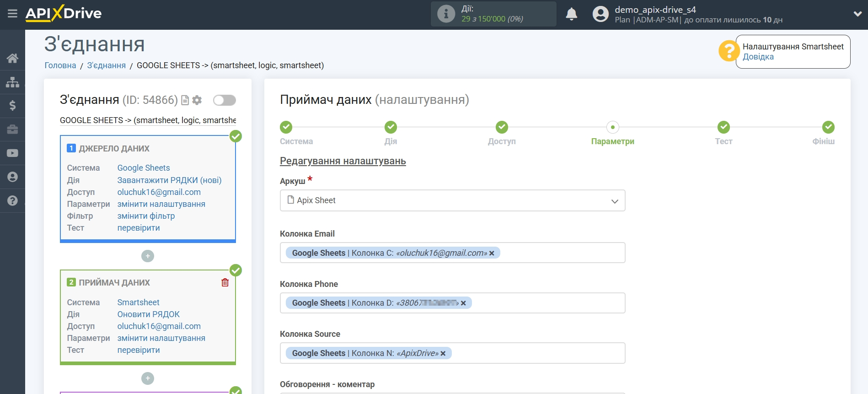Click connection name GOOGLE SHEETS field
This screenshot has width=868, height=394.
148,120
